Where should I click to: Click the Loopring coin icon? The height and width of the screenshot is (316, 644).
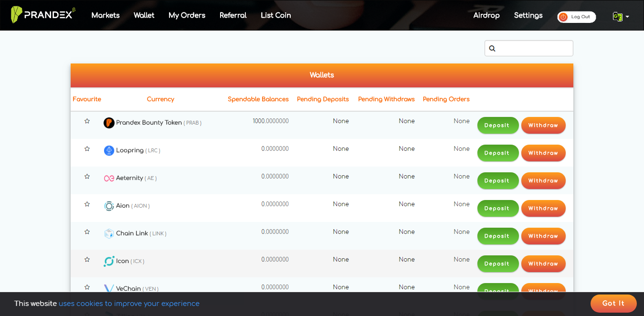pos(109,150)
